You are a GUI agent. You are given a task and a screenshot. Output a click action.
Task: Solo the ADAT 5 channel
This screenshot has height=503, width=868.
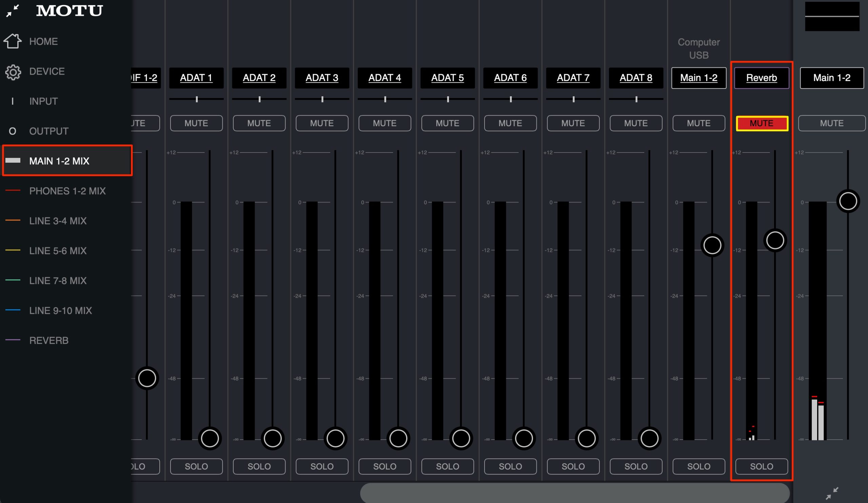click(448, 466)
